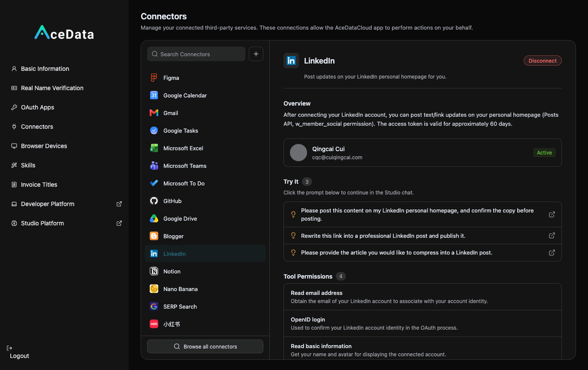Choose the 'Rewrite this link' prompt

coord(422,236)
